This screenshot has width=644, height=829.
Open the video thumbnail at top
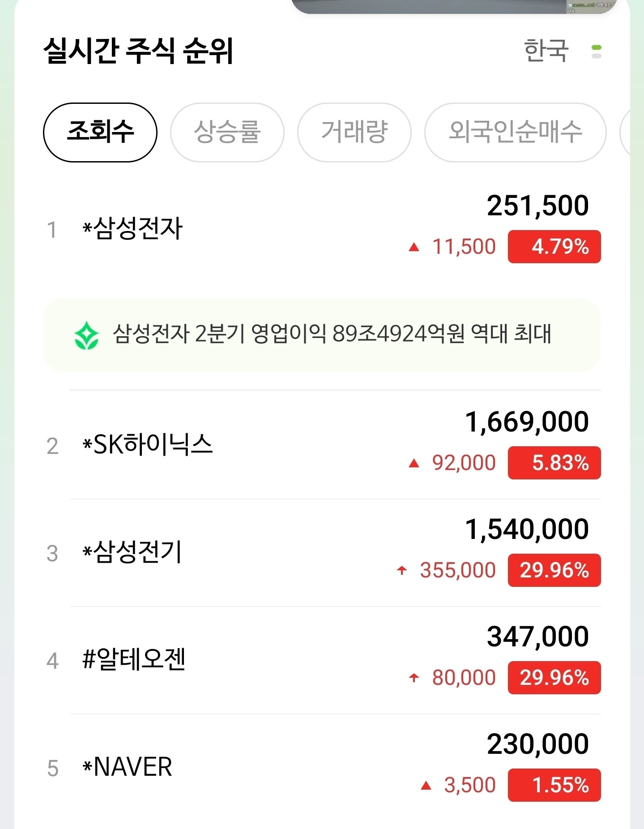pyautogui.click(x=454, y=6)
